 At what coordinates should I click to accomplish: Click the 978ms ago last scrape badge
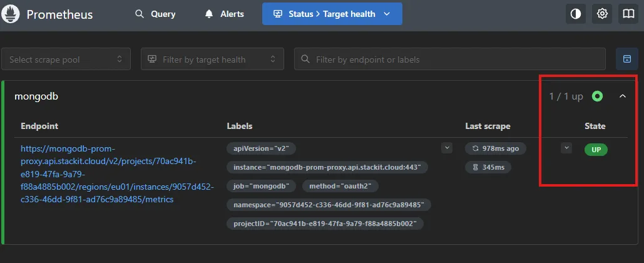pyautogui.click(x=496, y=148)
